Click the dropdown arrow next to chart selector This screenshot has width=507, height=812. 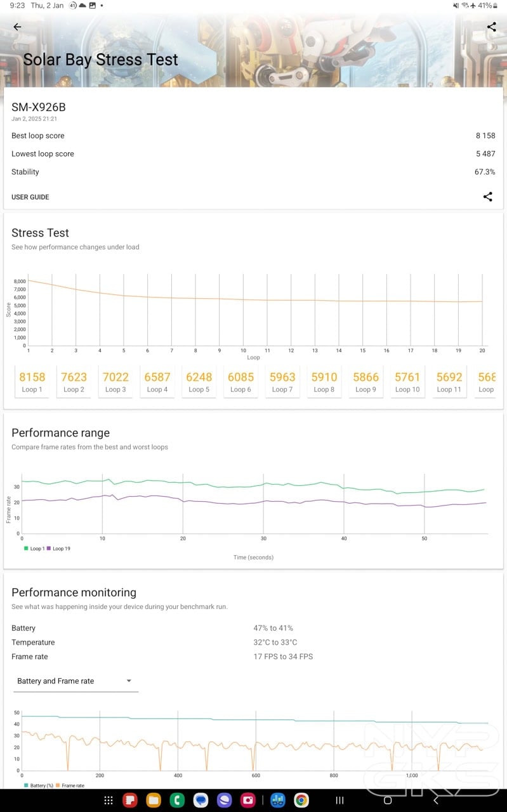[129, 681]
